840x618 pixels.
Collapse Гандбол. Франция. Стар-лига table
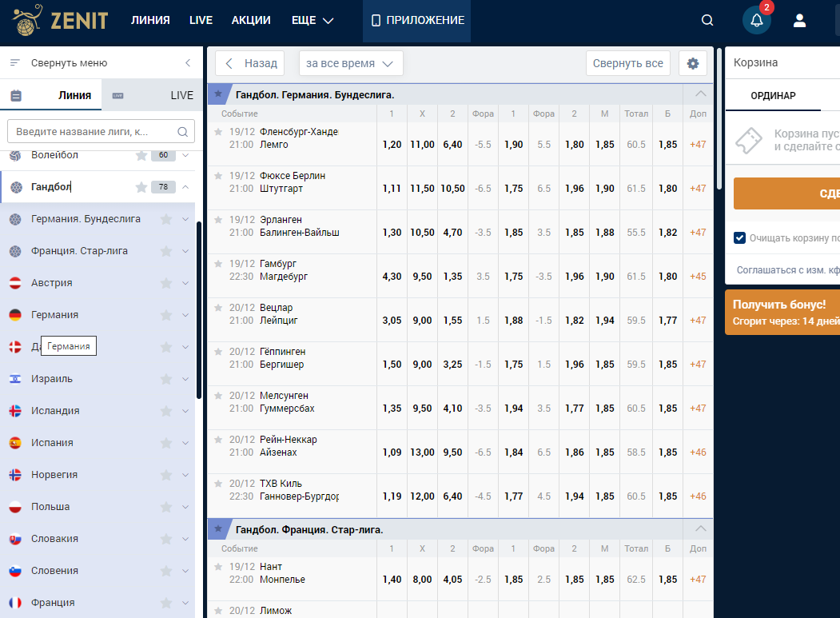point(700,528)
